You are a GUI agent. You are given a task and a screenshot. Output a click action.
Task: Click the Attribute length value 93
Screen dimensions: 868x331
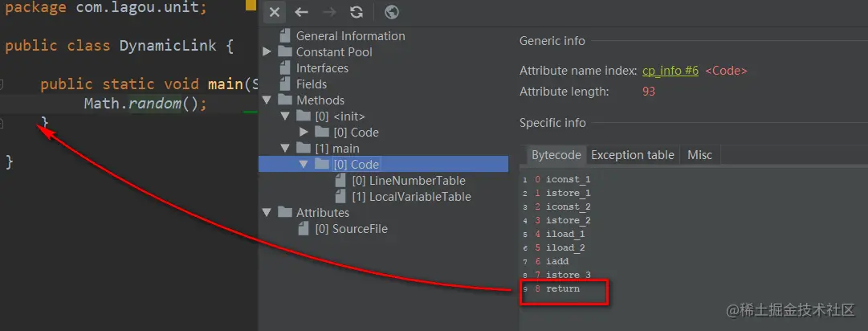pyautogui.click(x=648, y=92)
